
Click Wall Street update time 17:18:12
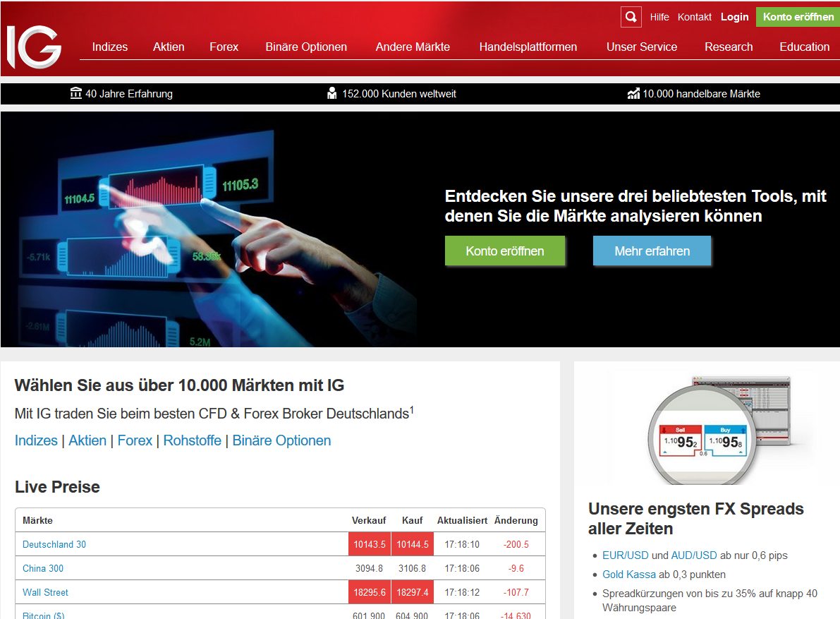(x=462, y=593)
